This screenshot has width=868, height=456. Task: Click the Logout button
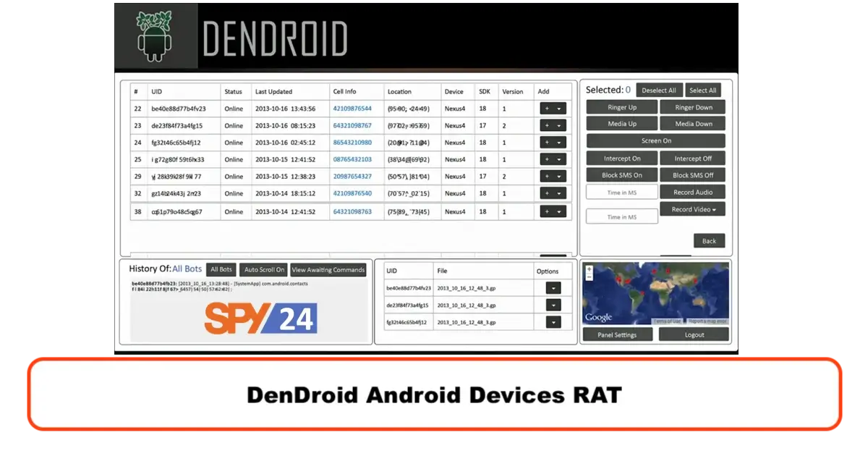click(694, 334)
